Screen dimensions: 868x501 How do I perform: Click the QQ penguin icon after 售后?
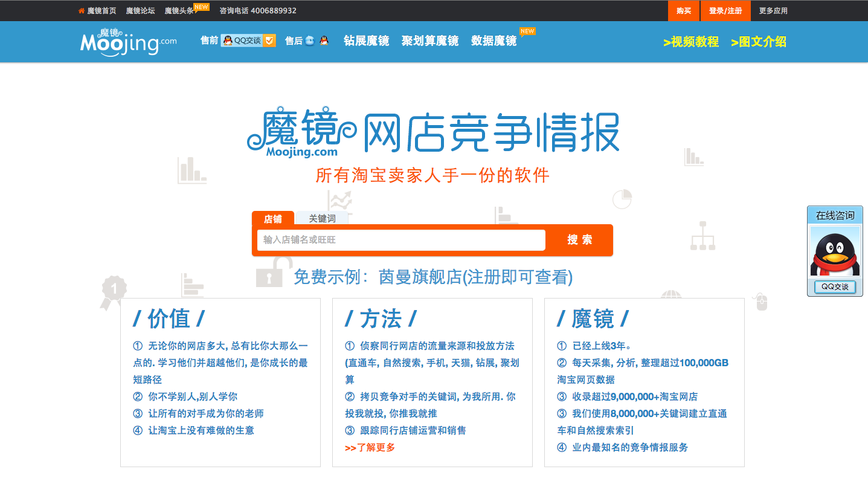pos(324,41)
